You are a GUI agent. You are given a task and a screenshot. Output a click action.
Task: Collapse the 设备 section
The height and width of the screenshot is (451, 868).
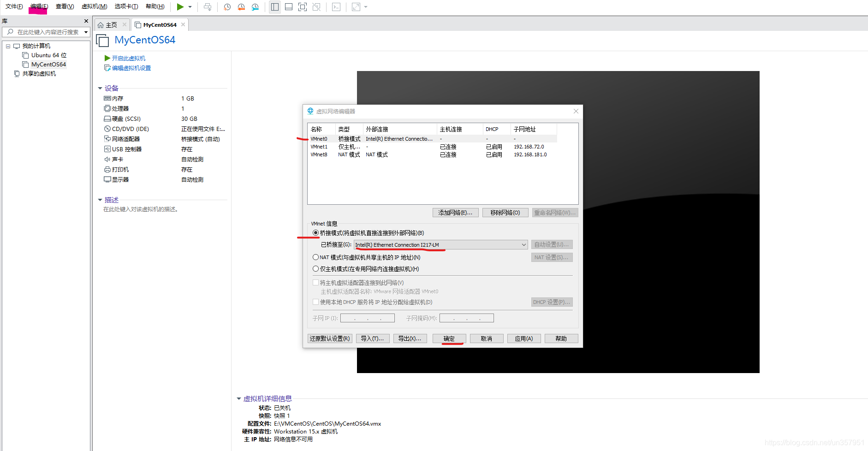100,88
